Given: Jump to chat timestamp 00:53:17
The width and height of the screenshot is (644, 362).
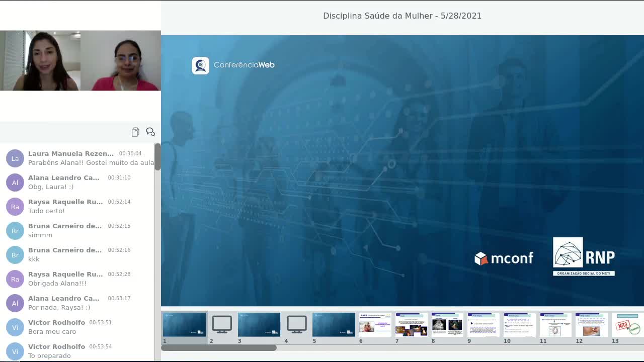Looking at the screenshot, I should click(x=119, y=299).
